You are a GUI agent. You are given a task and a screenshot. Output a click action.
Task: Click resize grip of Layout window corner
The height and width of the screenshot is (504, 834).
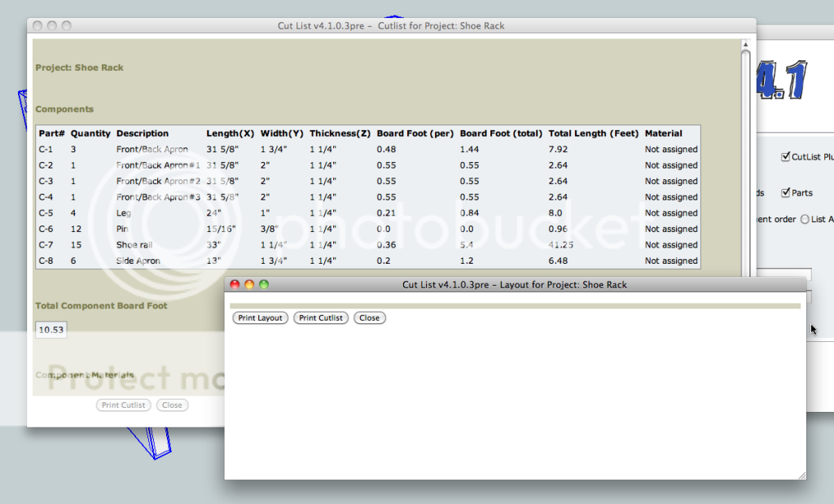click(801, 475)
